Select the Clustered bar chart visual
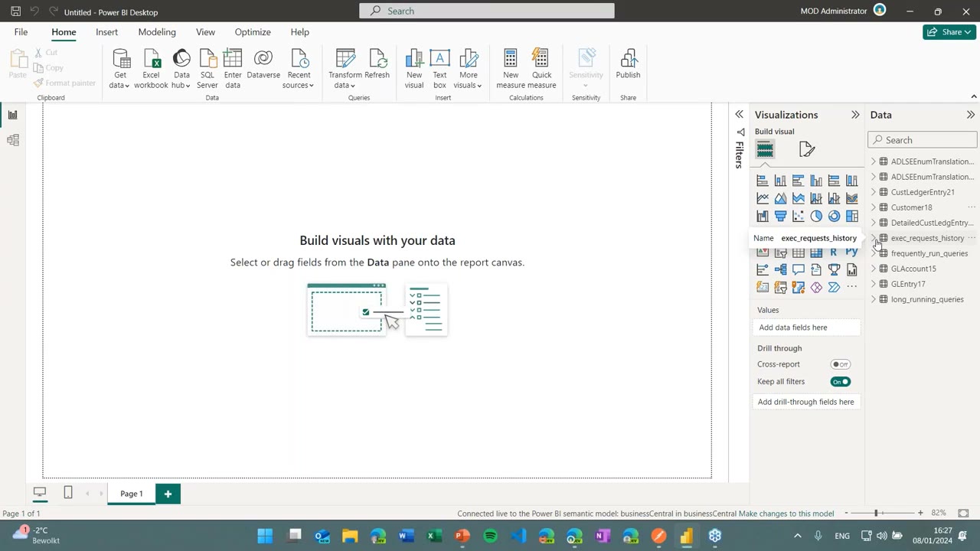 pyautogui.click(x=799, y=181)
